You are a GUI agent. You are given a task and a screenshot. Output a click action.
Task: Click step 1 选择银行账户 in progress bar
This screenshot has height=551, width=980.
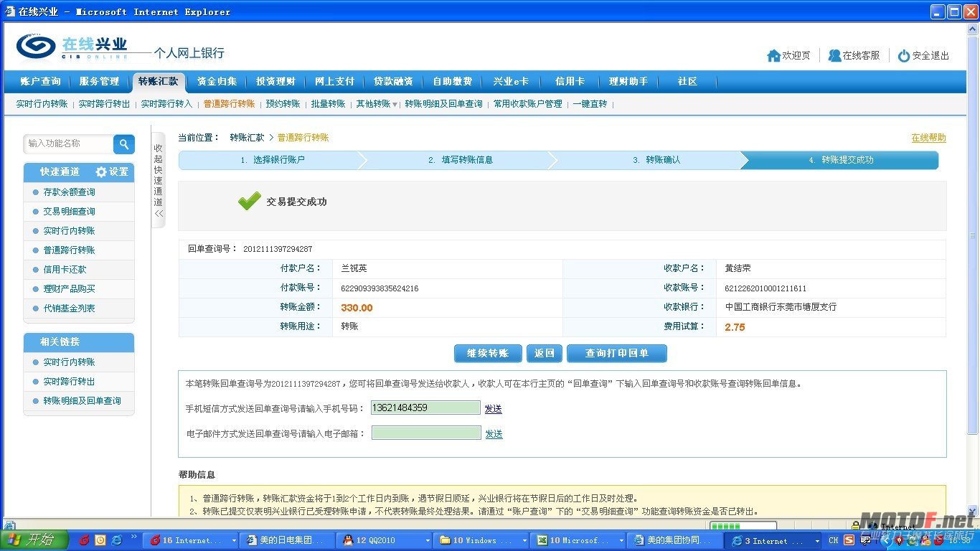pyautogui.click(x=273, y=160)
